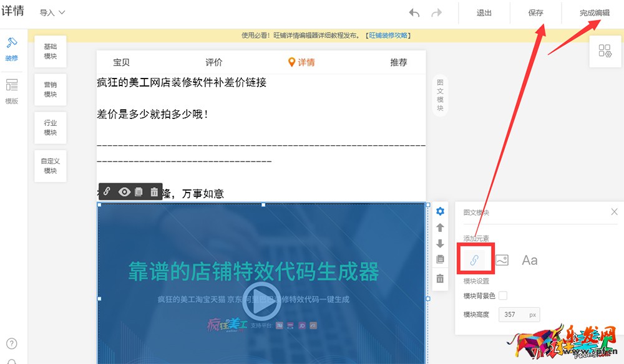The image size is (624, 364).
Task: Save with the 保存 button
Action: pos(535,12)
